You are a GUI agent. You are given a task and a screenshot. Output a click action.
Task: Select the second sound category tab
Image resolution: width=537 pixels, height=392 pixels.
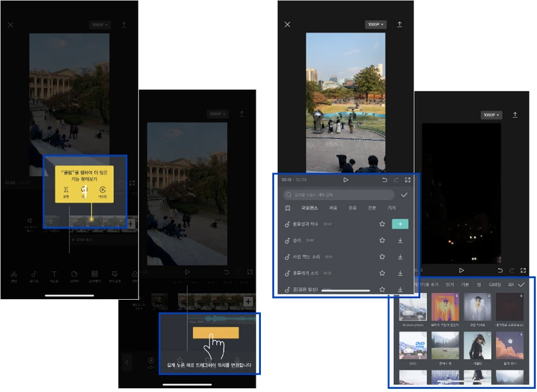point(333,208)
